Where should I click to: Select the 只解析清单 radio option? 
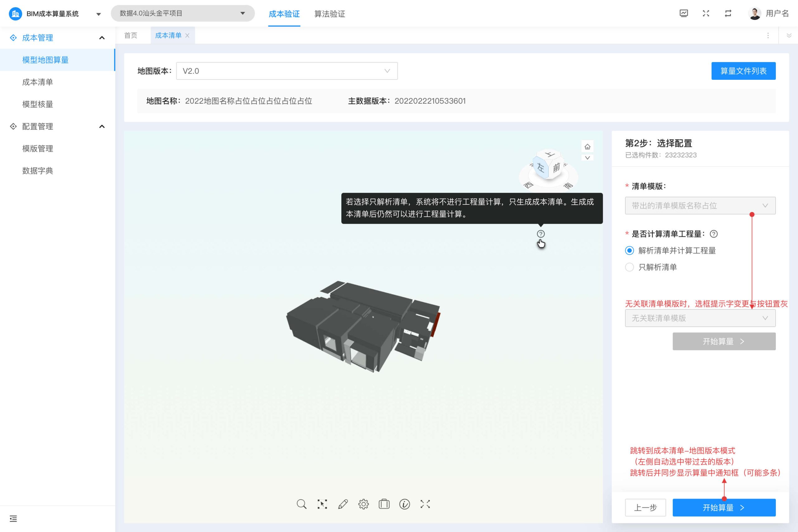click(x=629, y=267)
